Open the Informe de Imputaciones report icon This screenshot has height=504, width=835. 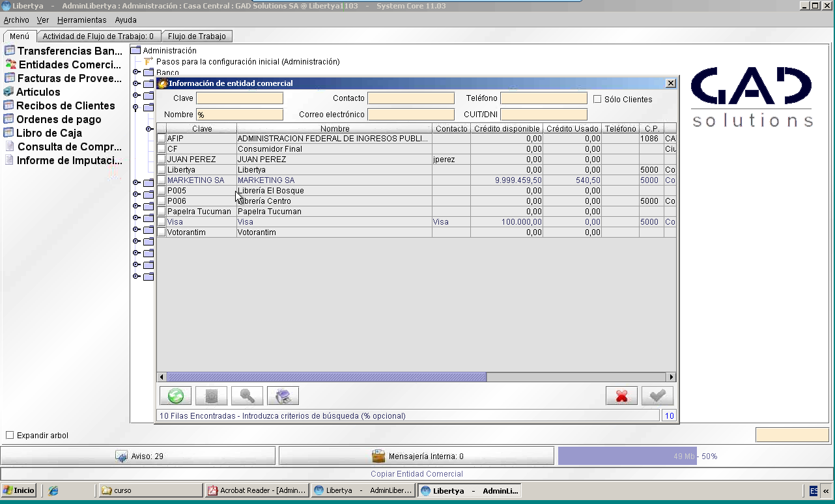[x=10, y=160]
